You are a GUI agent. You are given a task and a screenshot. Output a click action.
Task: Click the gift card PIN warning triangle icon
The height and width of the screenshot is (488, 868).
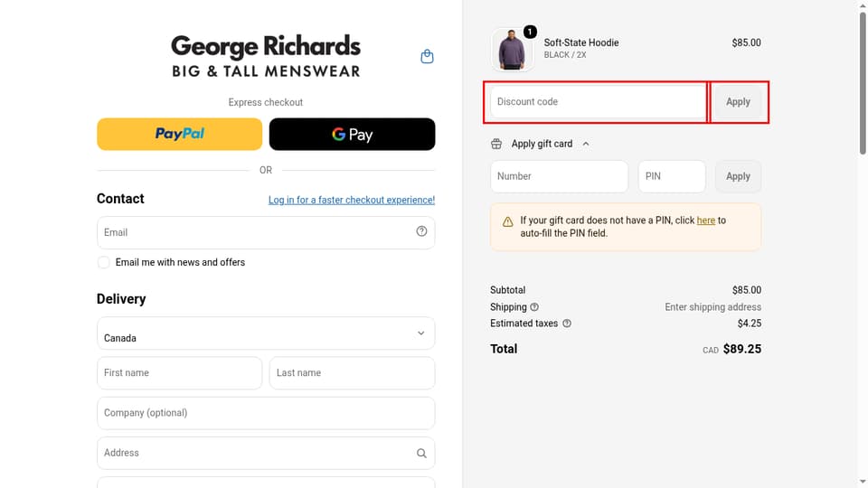click(507, 222)
